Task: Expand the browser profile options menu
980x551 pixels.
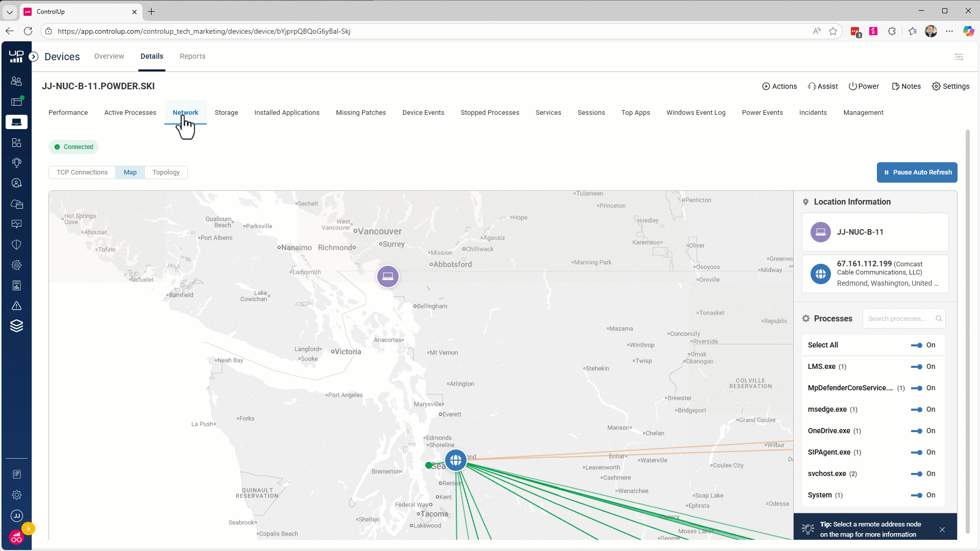Action: (x=932, y=31)
